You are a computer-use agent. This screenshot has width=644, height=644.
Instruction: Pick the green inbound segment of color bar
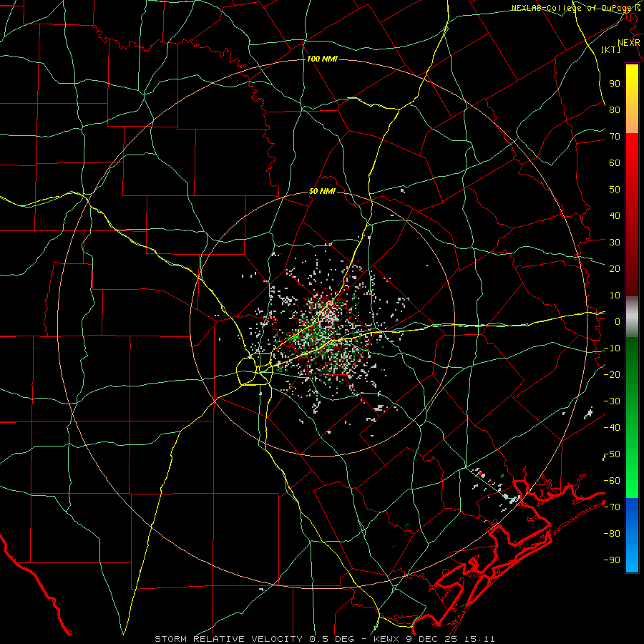632,418
